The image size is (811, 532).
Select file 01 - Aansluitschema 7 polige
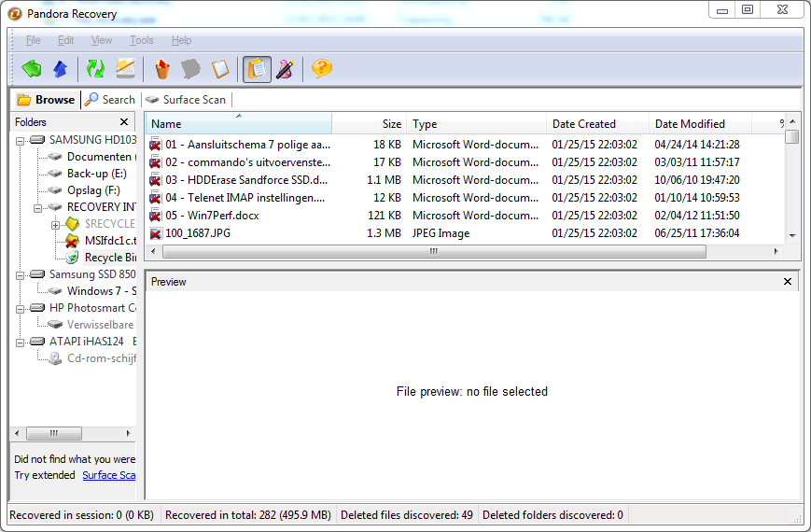(247, 145)
